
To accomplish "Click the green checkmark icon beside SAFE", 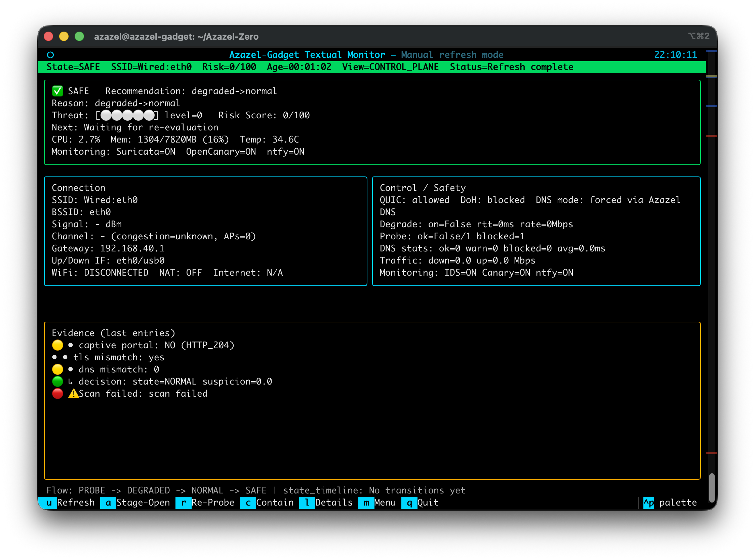I will click(57, 91).
